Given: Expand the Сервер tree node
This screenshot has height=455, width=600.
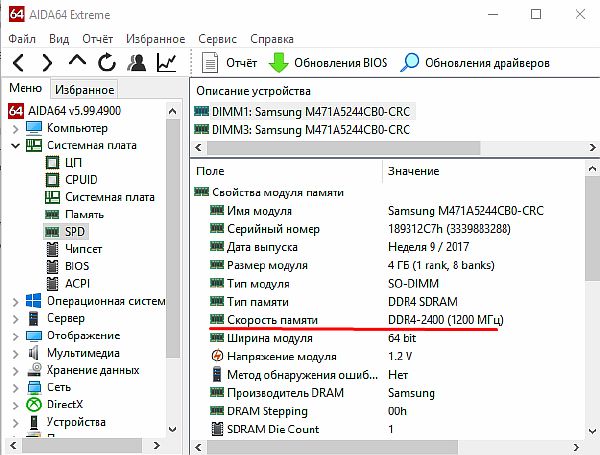Looking at the screenshot, I should click(x=15, y=319).
